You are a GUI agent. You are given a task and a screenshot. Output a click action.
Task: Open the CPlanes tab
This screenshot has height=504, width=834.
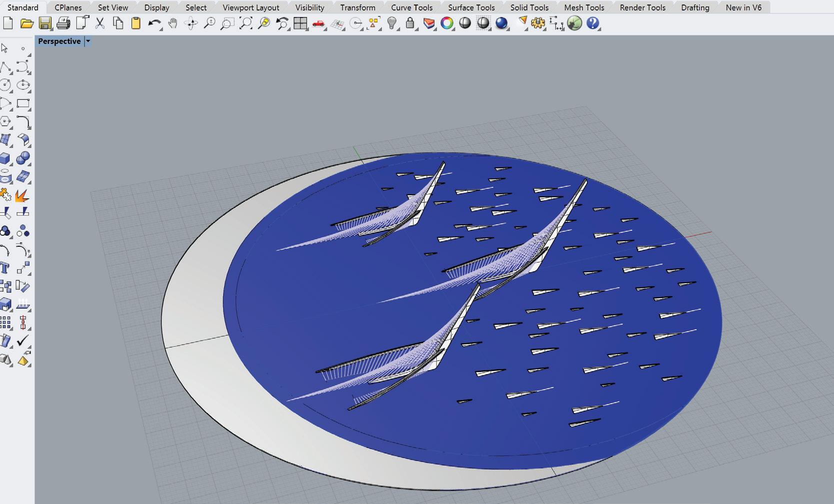click(x=68, y=7)
